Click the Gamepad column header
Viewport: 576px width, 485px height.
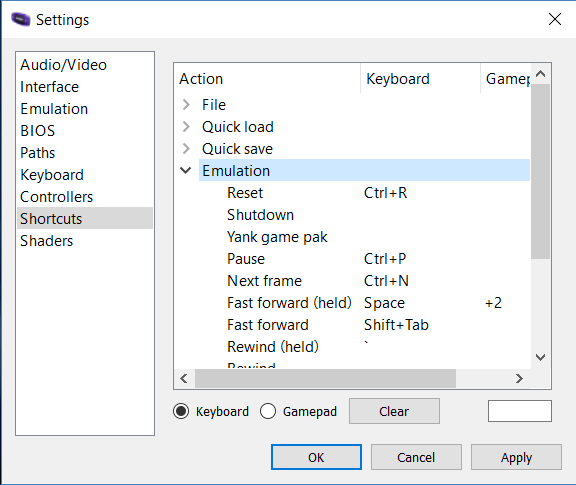coord(505,79)
